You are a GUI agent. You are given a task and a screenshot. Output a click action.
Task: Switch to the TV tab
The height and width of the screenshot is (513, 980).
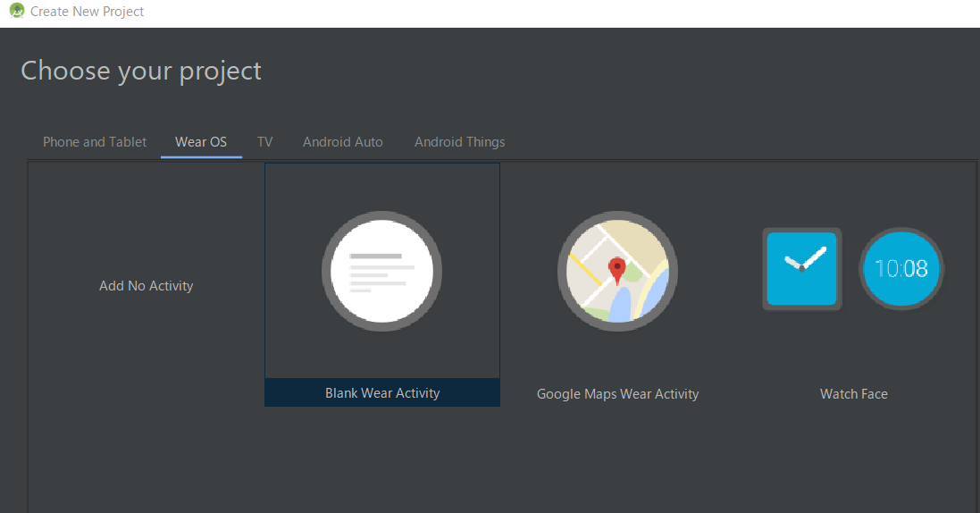click(265, 142)
